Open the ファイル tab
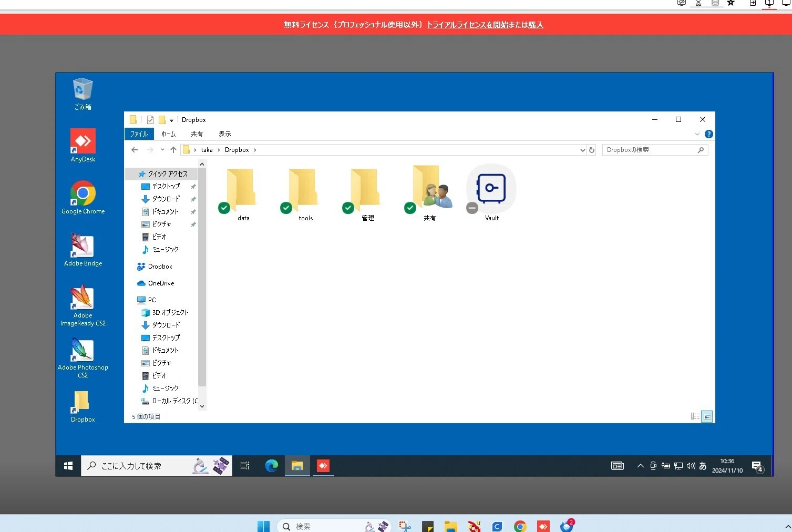Screen dimensions: 792x532 139,134
